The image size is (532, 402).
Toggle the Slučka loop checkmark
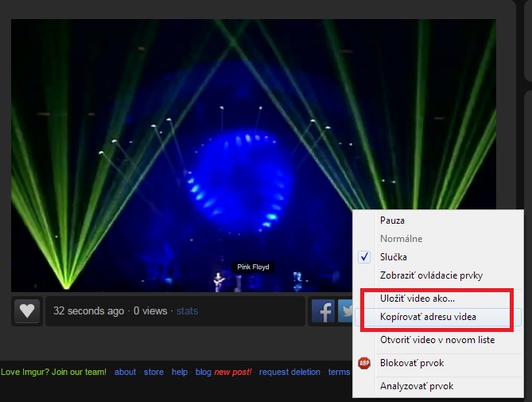click(364, 257)
